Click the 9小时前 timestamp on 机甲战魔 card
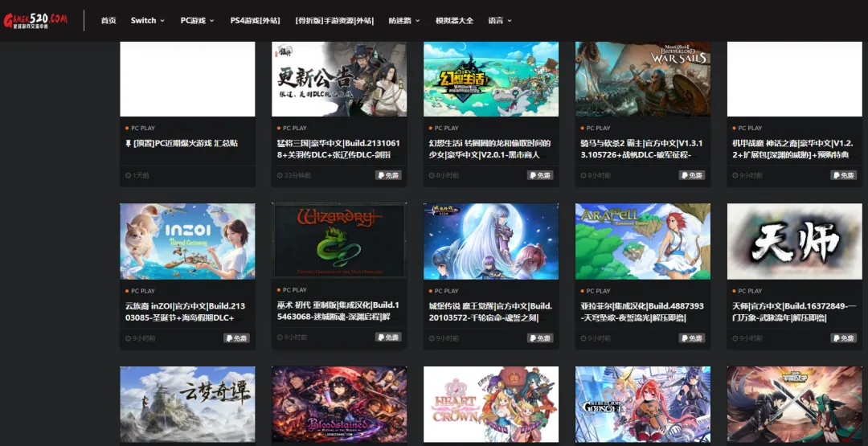This screenshot has height=446, width=868. point(747,175)
